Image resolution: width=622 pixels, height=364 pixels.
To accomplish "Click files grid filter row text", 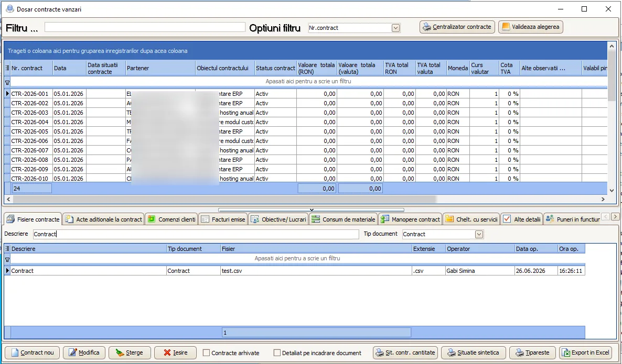I will [x=297, y=258].
